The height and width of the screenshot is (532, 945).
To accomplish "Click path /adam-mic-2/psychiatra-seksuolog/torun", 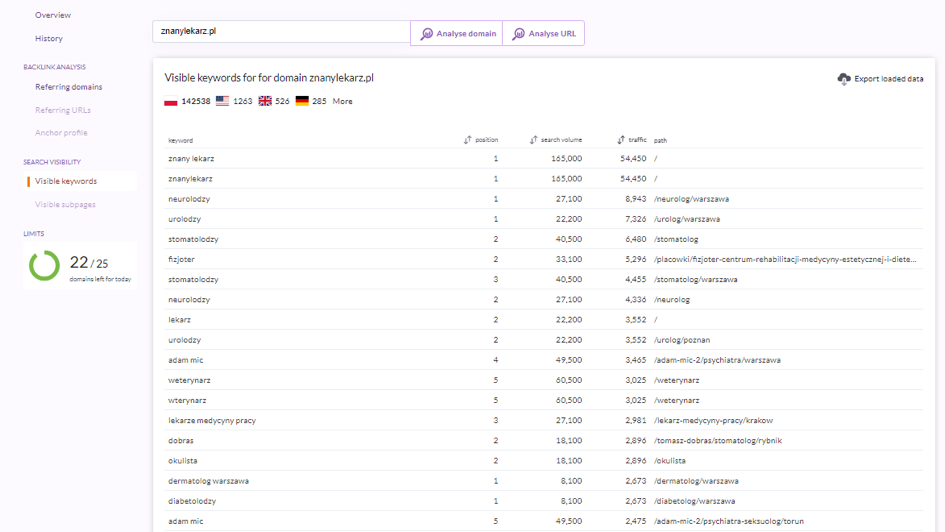I will 729,521.
